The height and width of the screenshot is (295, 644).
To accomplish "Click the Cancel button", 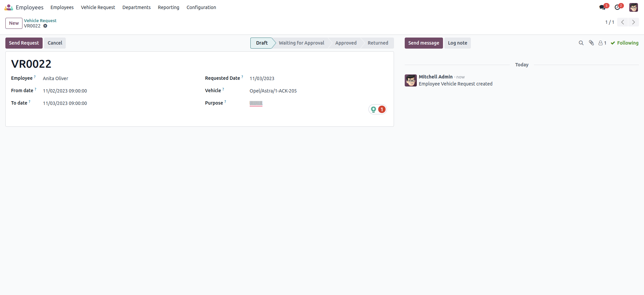I will 55,43.
